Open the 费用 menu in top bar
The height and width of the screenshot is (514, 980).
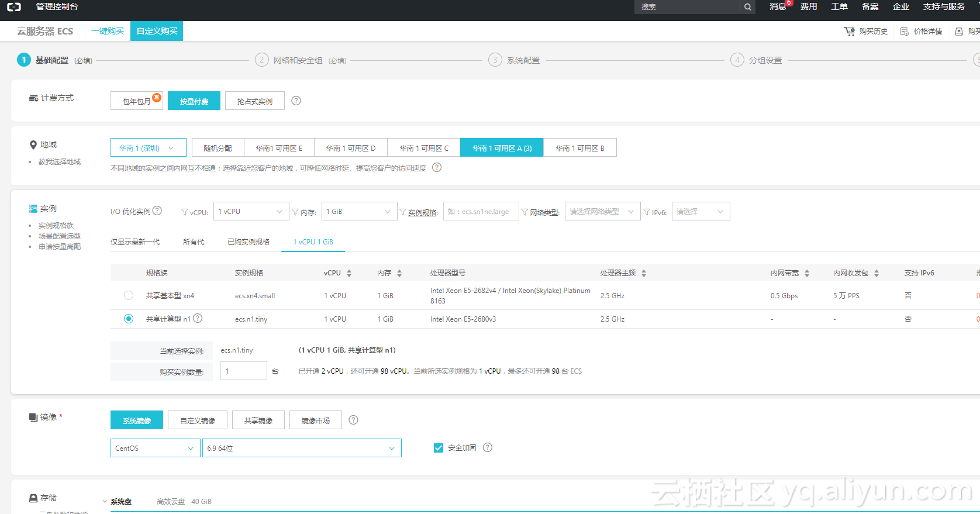(x=809, y=6)
